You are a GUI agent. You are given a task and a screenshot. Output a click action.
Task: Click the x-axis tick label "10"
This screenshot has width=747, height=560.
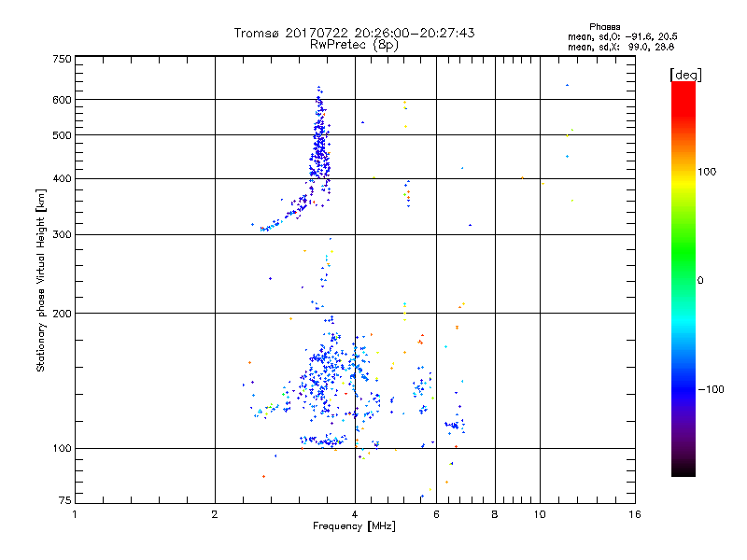click(x=540, y=514)
